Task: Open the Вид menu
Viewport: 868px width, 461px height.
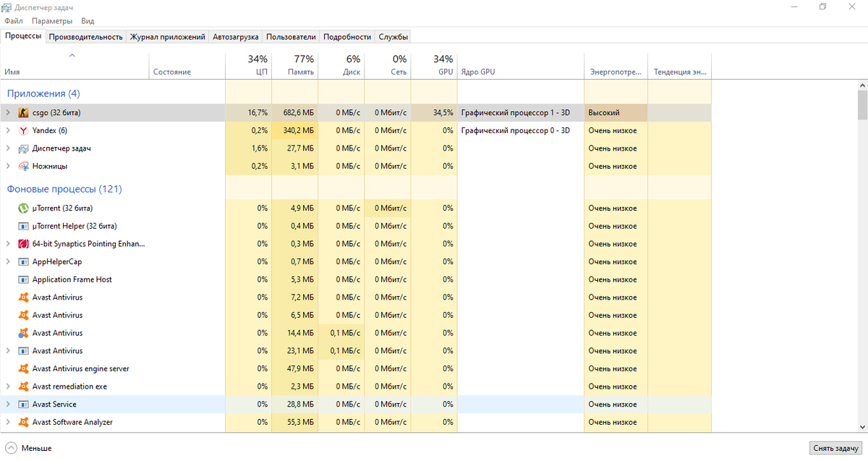Action: (x=88, y=21)
